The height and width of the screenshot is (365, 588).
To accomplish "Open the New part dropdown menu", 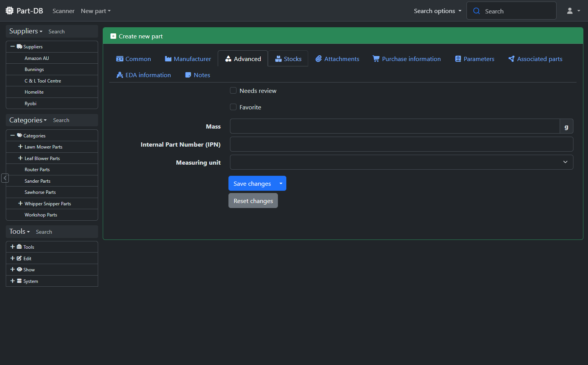I will click(x=96, y=11).
